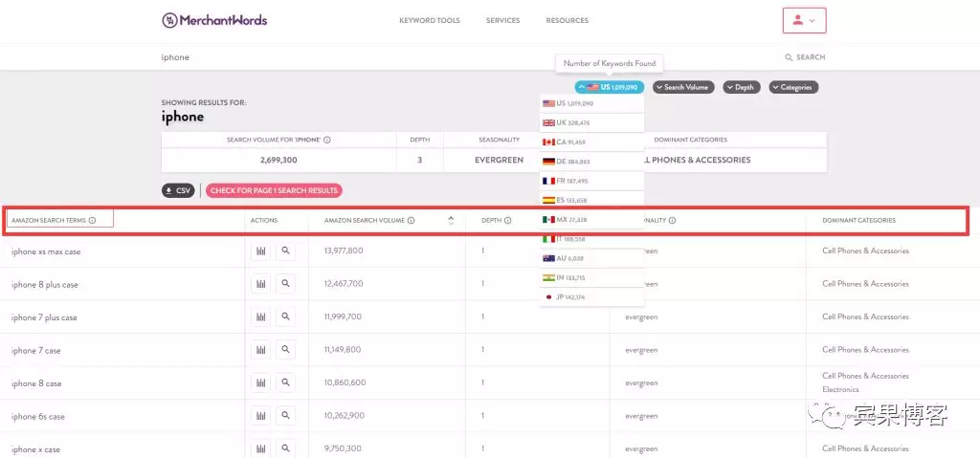Screen dimensions: 980x458
Task: Expand the Search Volume filter
Action: (x=683, y=87)
